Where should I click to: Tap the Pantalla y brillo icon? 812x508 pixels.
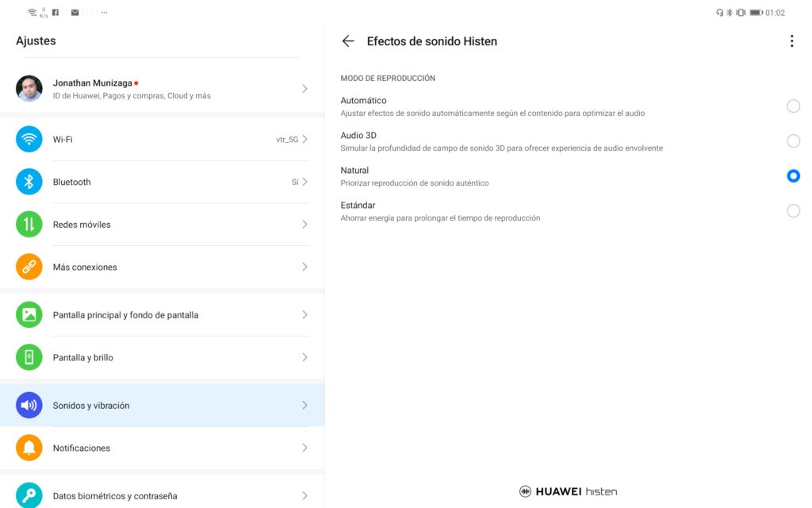pyautogui.click(x=29, y=358)
